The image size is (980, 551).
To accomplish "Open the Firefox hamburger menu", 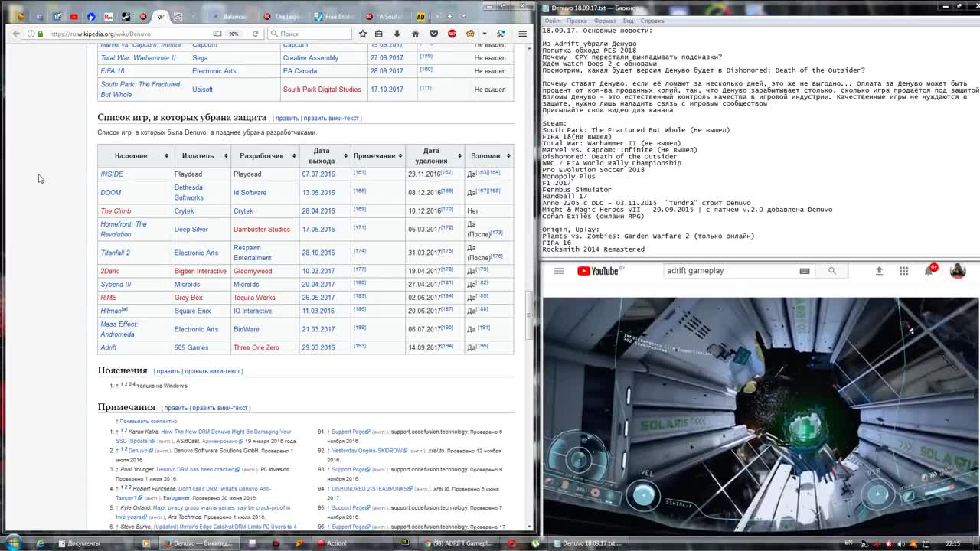I will point(522,34).
